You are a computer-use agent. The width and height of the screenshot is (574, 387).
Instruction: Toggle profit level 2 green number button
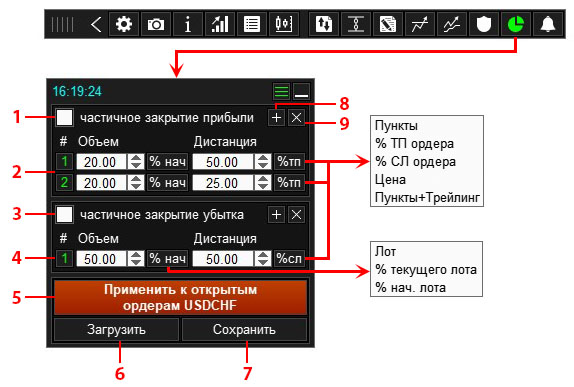point(64,182)
